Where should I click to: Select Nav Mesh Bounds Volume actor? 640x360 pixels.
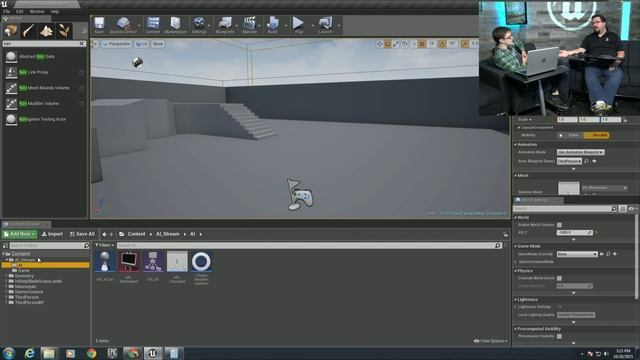point(44,88)
